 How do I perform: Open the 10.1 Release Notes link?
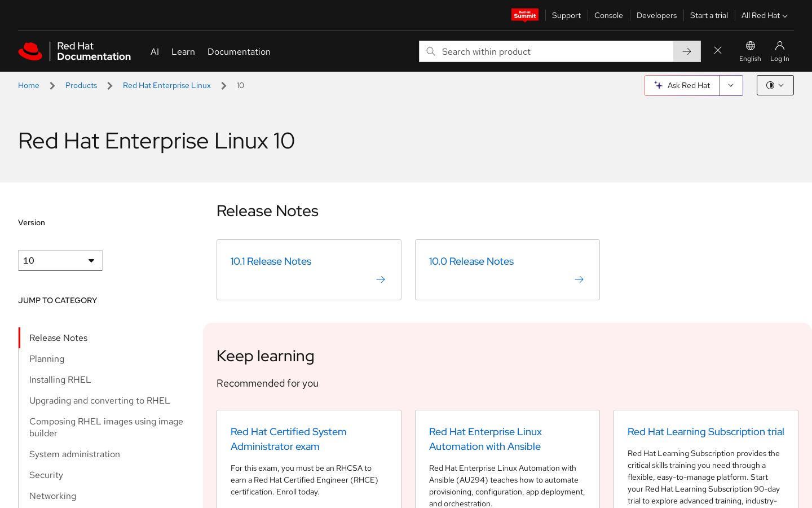271,261
